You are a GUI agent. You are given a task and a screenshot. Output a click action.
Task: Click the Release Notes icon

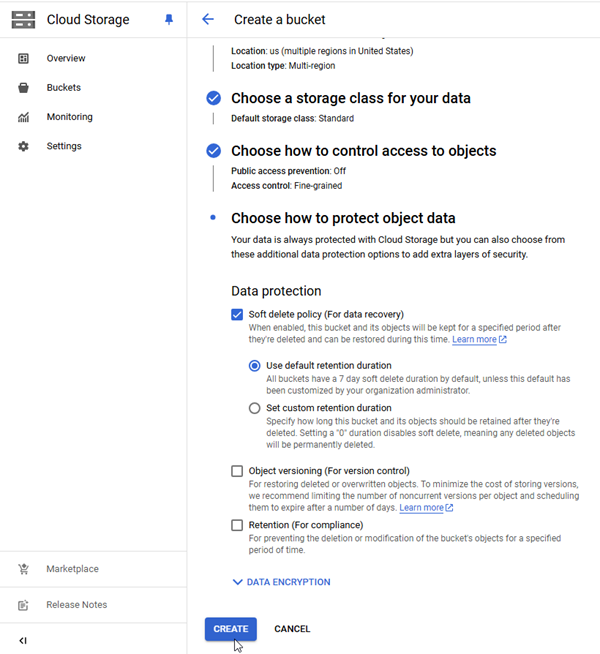point(23,605)
